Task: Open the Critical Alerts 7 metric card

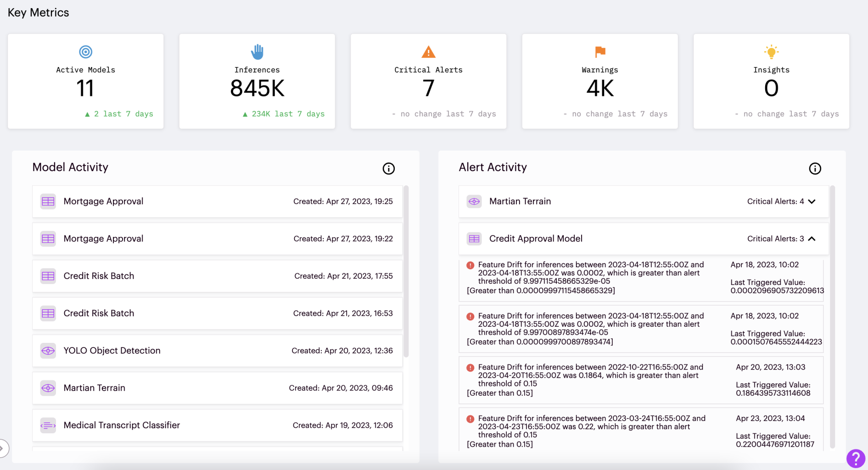Action: (x=428, y=81)
